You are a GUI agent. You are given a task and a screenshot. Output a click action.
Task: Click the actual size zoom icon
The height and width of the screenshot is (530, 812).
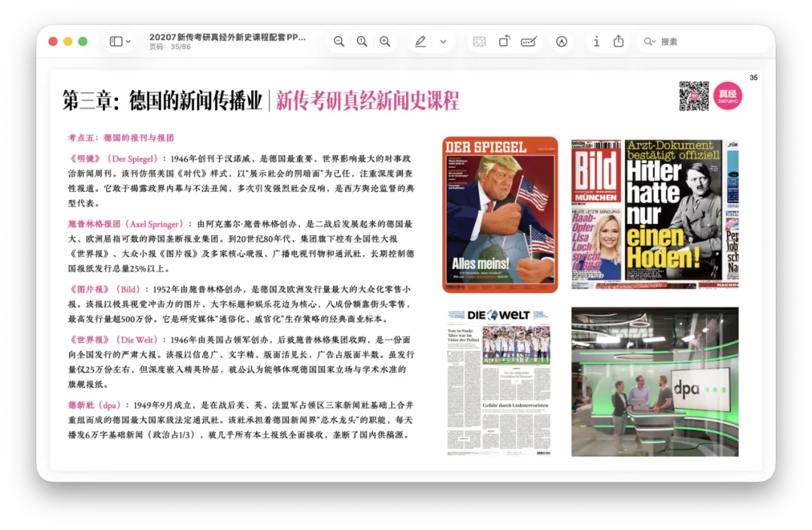362,41
